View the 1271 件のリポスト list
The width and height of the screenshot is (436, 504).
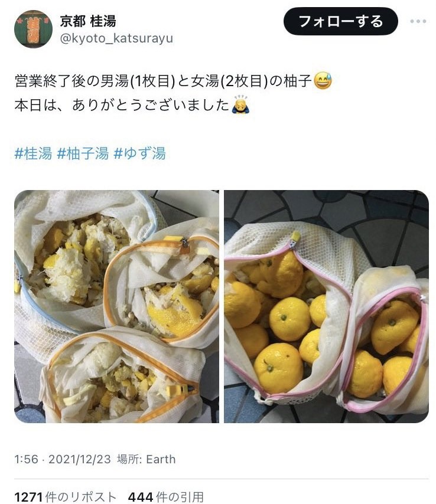click(x=66, y=496)
